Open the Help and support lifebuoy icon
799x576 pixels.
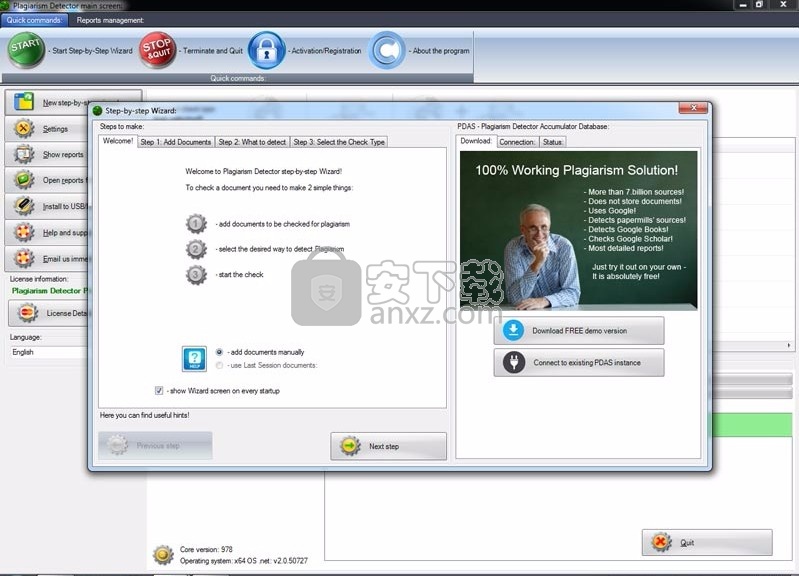[x=24, y=232]
